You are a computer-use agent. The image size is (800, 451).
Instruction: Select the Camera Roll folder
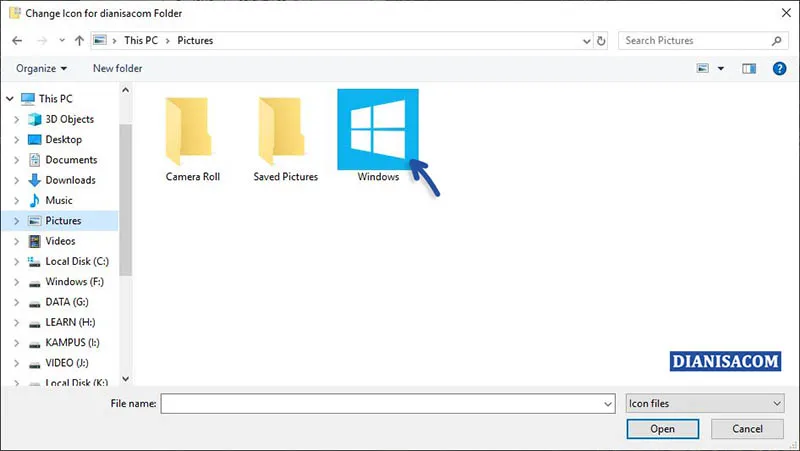point(192,139)
